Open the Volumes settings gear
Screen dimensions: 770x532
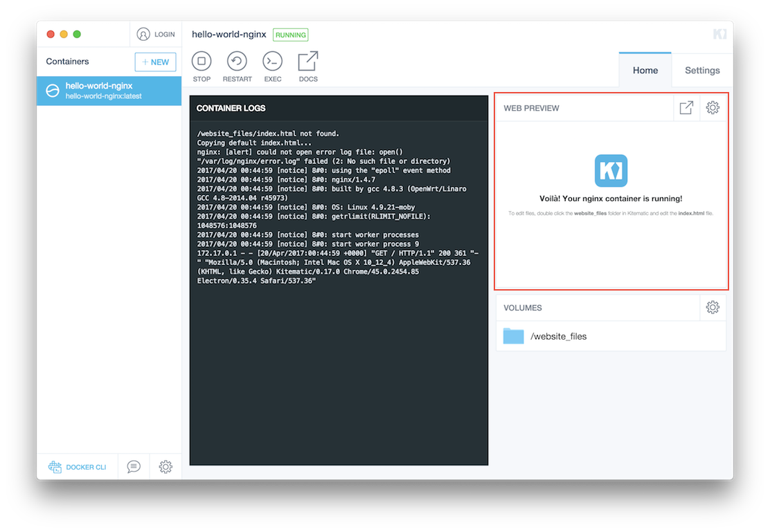coord(713,307)
